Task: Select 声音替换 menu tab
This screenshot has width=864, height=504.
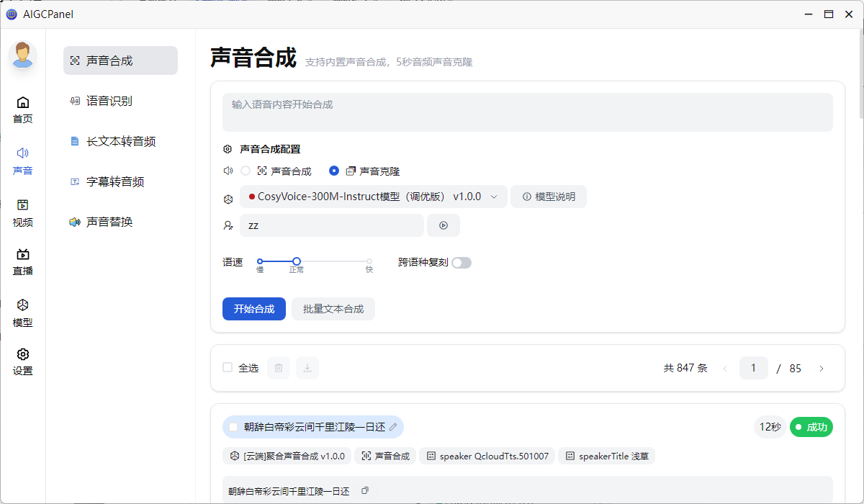Action: [120, 222]
